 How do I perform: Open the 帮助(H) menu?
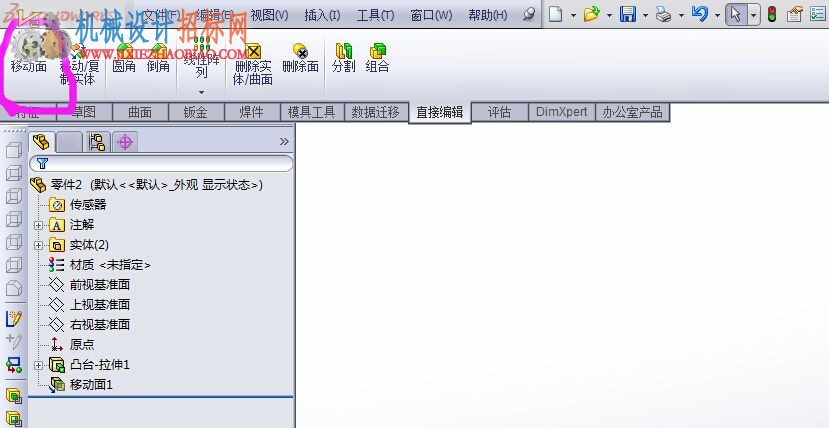tap(487, 15)
